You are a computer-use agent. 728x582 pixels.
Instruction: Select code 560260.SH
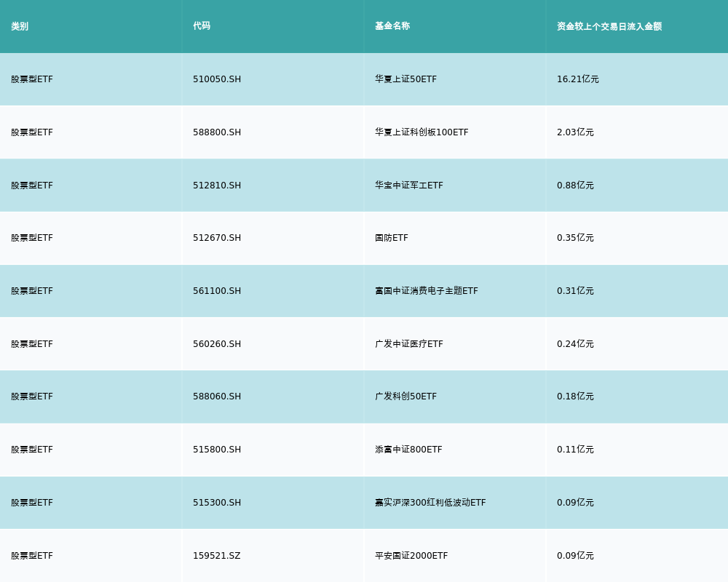click(217, 344)
